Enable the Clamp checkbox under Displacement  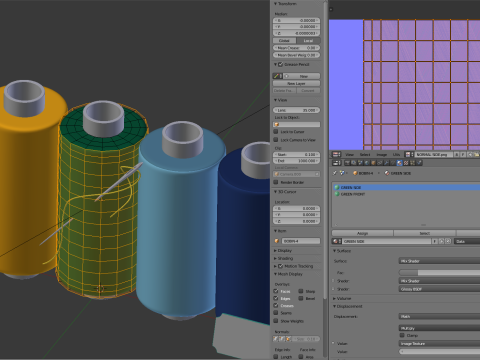click(402, 335)
